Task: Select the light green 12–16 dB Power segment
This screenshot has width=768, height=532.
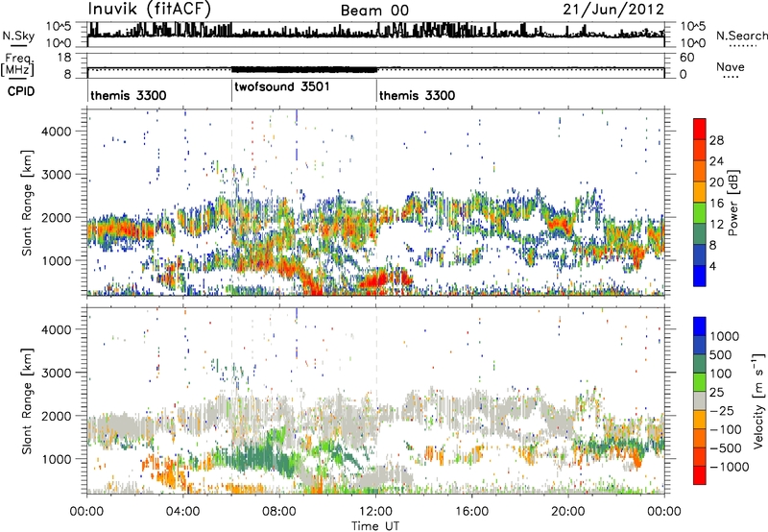Action: 700,213
